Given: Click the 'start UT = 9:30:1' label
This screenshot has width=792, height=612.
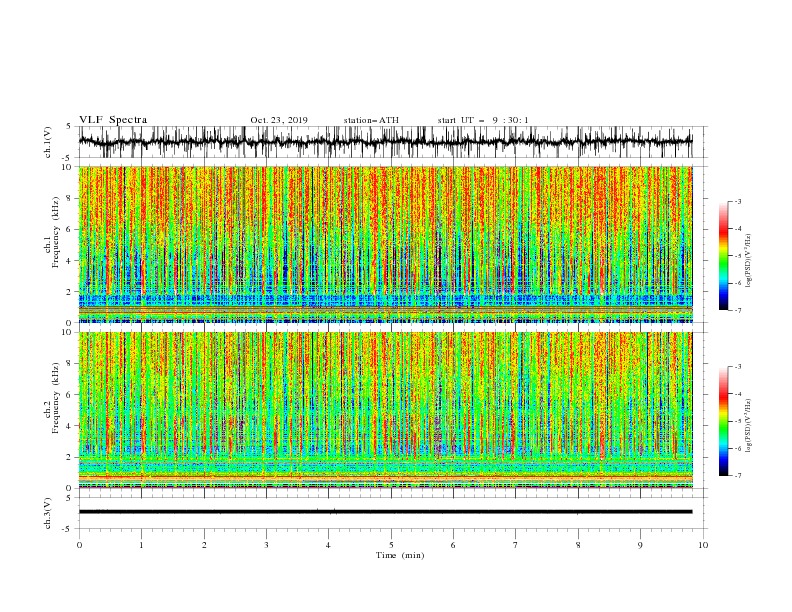Looking at the screenshot, I should (x=483, y=120).
